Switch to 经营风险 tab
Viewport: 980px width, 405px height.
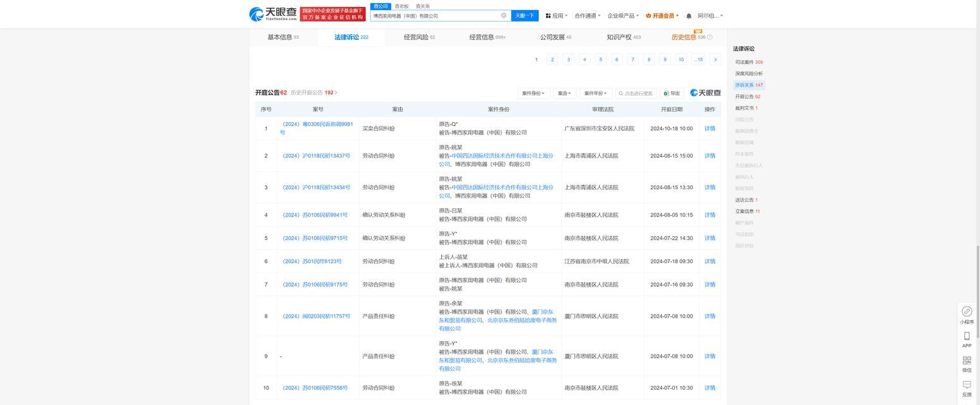(419, 37)
